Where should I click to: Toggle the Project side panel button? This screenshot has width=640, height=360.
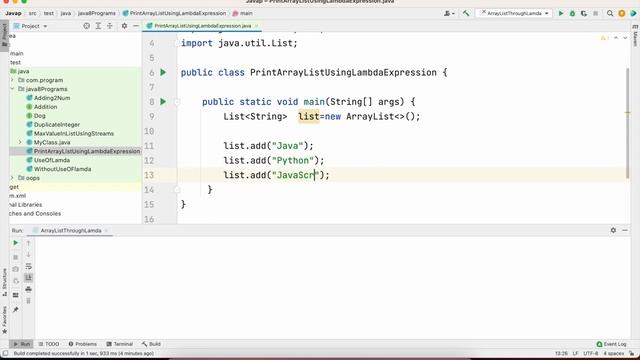click(4, 36)
